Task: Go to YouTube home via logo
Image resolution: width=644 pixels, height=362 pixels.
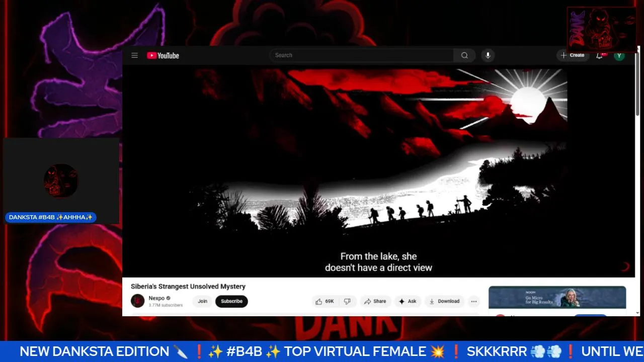Action: pyautogui.click(x=163, y=55)
